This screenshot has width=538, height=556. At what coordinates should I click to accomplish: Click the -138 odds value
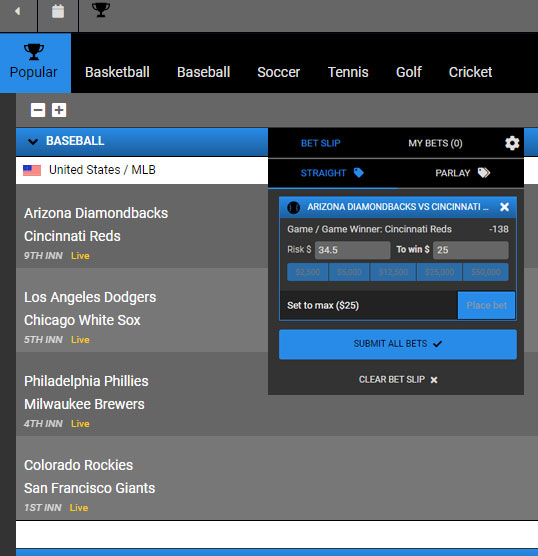coord(499,229)
